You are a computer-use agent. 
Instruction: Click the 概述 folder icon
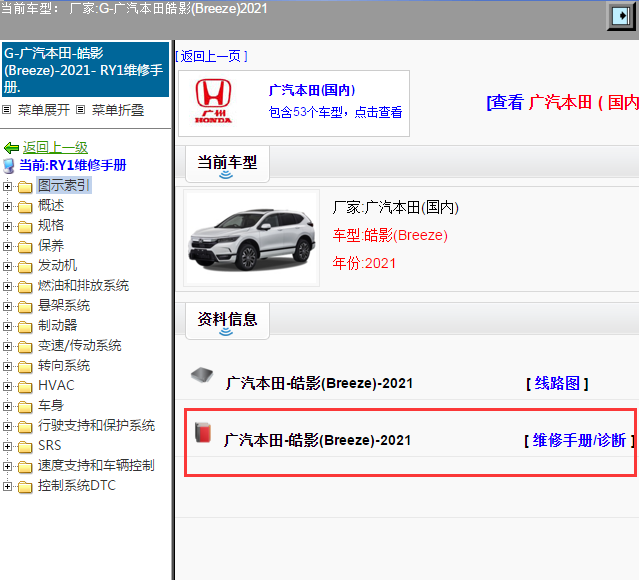25,207
